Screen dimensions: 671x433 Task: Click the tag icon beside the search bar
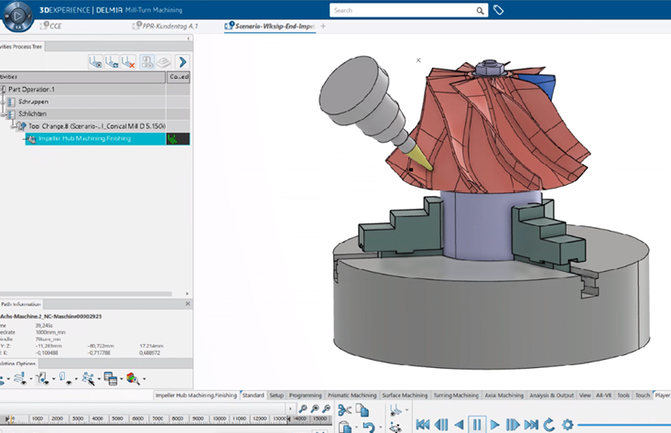point(499,10)
